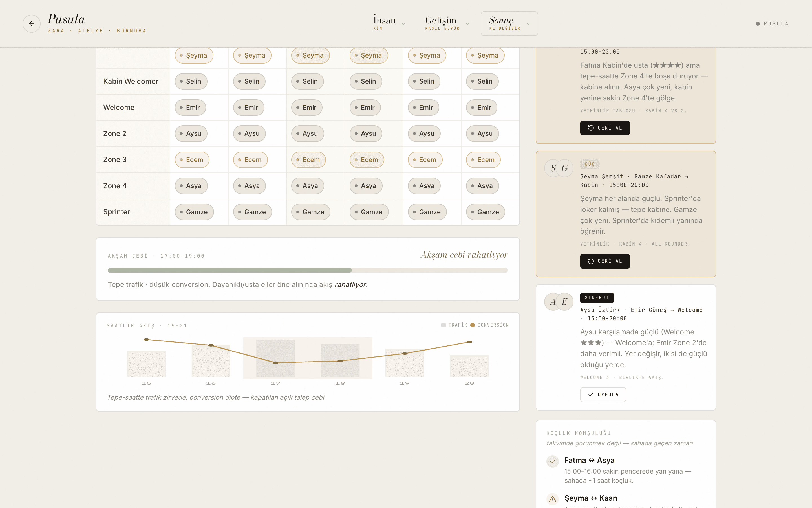Undo the Şeyma Şemşit · Gamze Kafadar swap
The width and height of the screenshot is (812, 508).
605,261
